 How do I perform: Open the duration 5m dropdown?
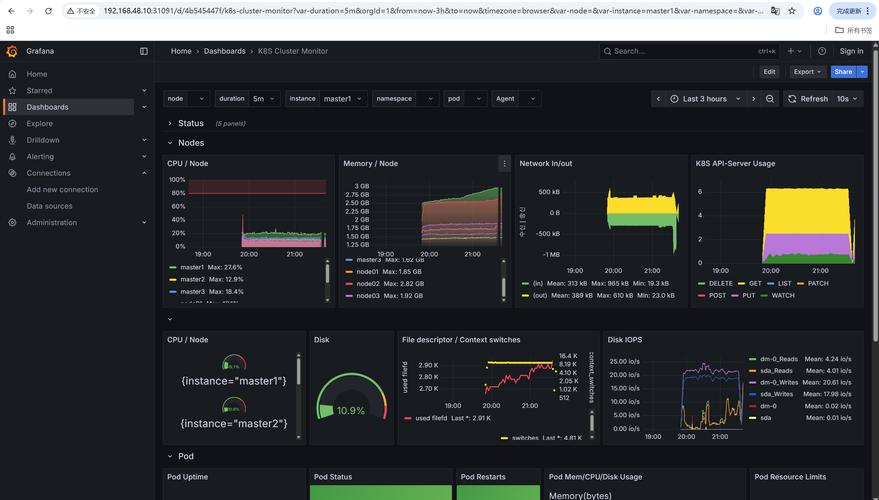click(x=264, y=99)
